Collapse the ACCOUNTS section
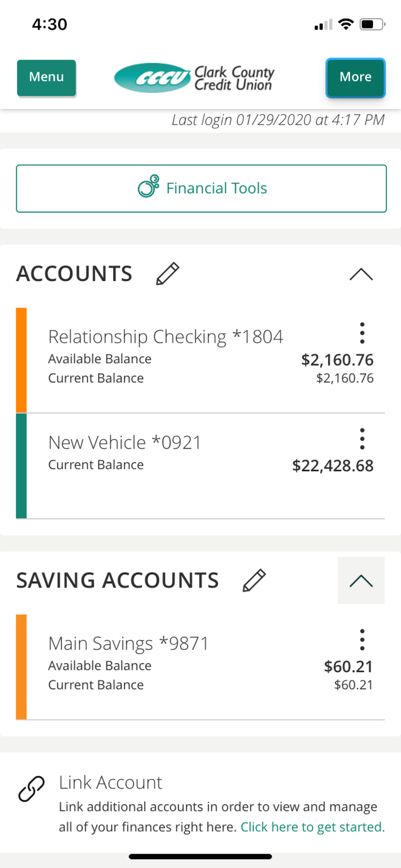Image resolution: width=401 pixels, height=868 pixels. [361, 274]
